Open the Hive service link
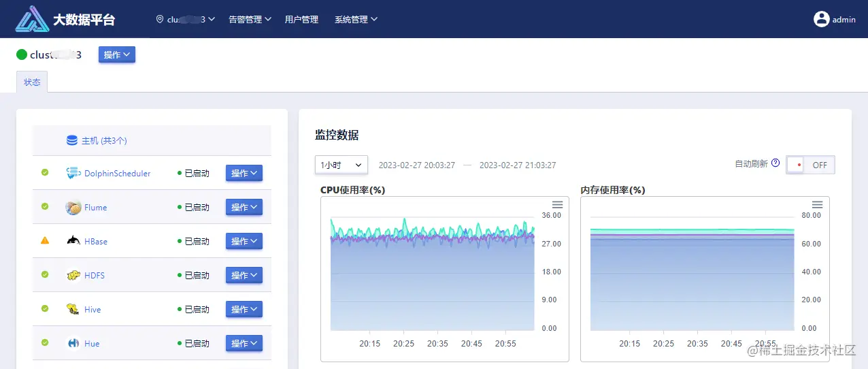 coord(93,310)
